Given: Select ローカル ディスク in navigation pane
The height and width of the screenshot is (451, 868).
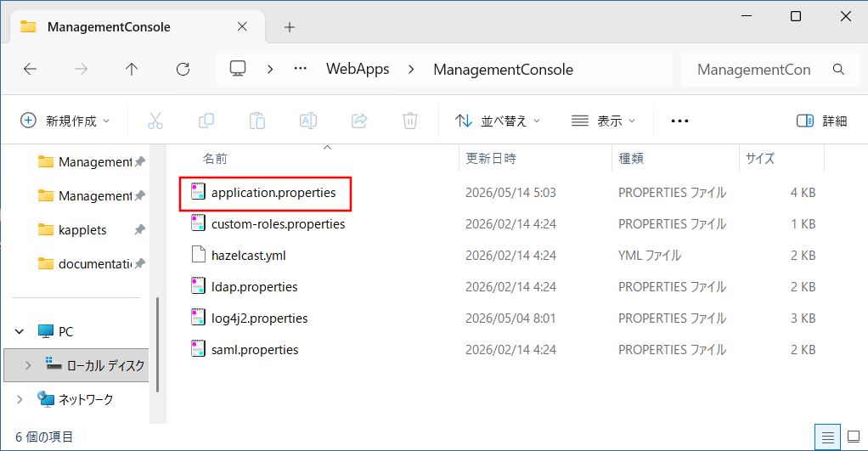Looking at the screenshot, I should (105, 365).
